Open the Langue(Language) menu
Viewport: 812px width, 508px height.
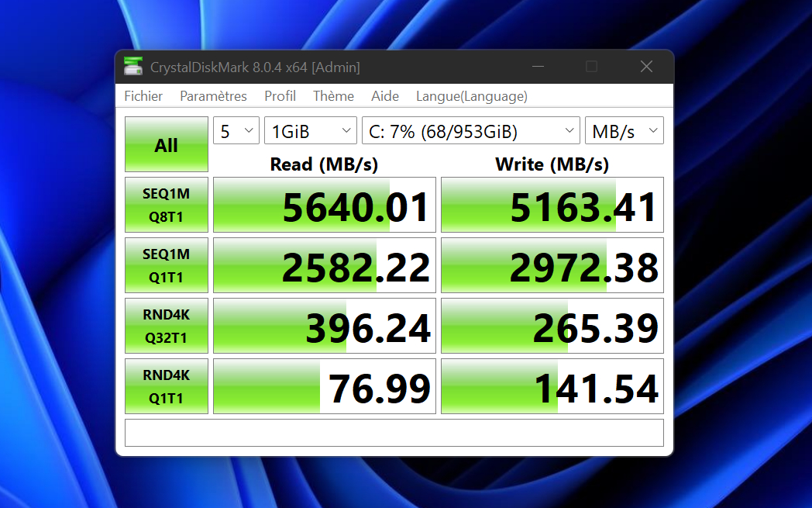tap(471, 96)
